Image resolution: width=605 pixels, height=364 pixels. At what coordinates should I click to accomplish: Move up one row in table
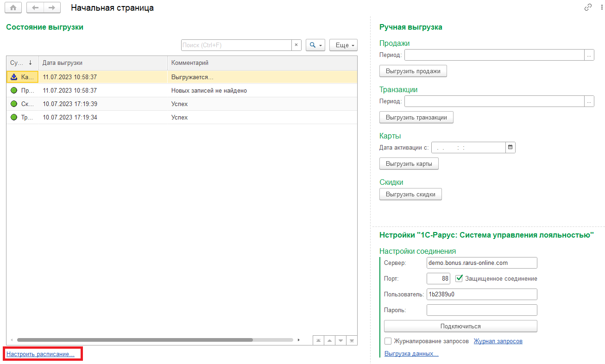pos(330,340)
